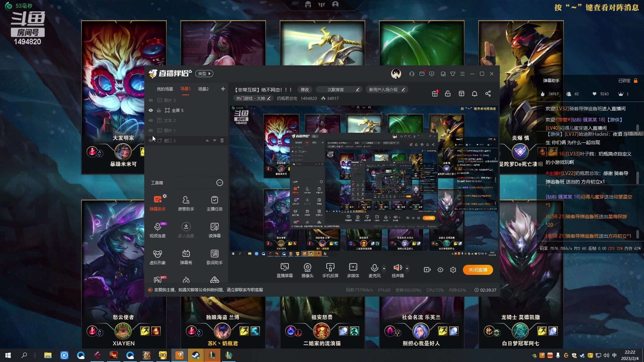Toggle preview eye icon near 关闭直播
This screenshot has width=644, height=362.
click(x=440, y=270)
